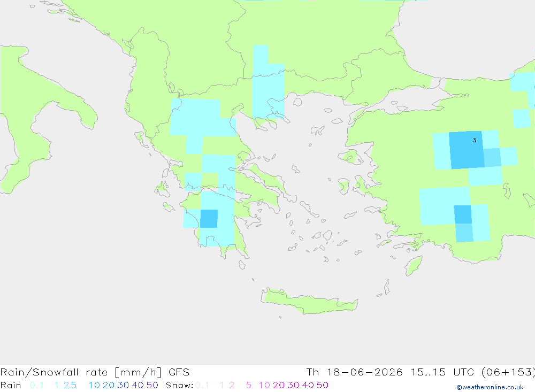Image resolution: width=535 pixels, height=392 pixels.
Task: Click the dark blue rain cell in Peloponnese
Action: pyautogui.click(x=209, y=219)
